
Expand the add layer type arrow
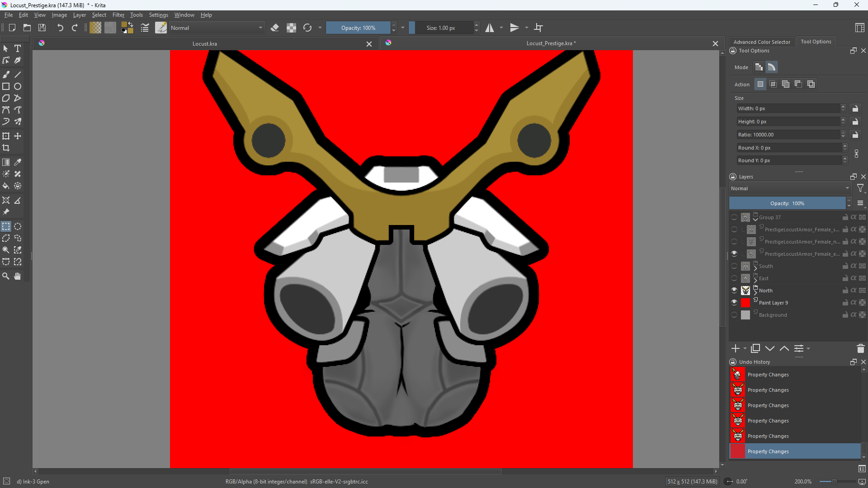point(745,348)
